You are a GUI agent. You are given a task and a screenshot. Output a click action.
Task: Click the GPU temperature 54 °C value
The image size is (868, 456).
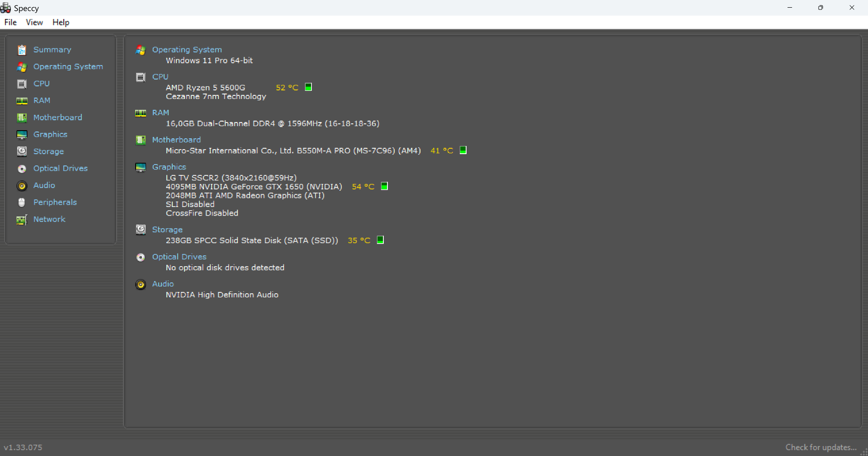click(x=363, y=187)
